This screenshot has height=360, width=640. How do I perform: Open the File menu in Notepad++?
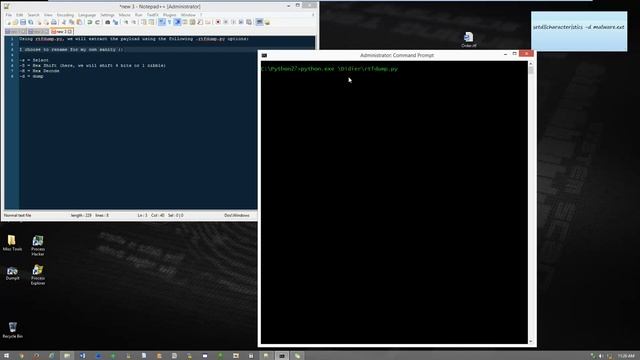tap(9, 15)
